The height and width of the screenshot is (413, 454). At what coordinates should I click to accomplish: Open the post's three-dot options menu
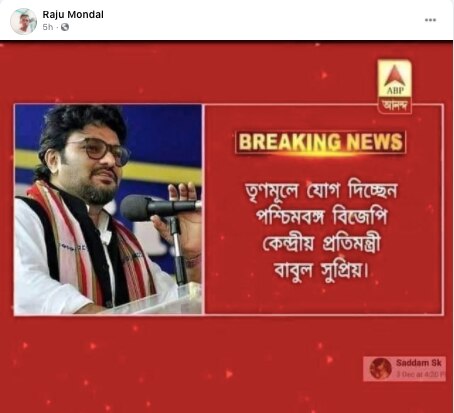430,20
